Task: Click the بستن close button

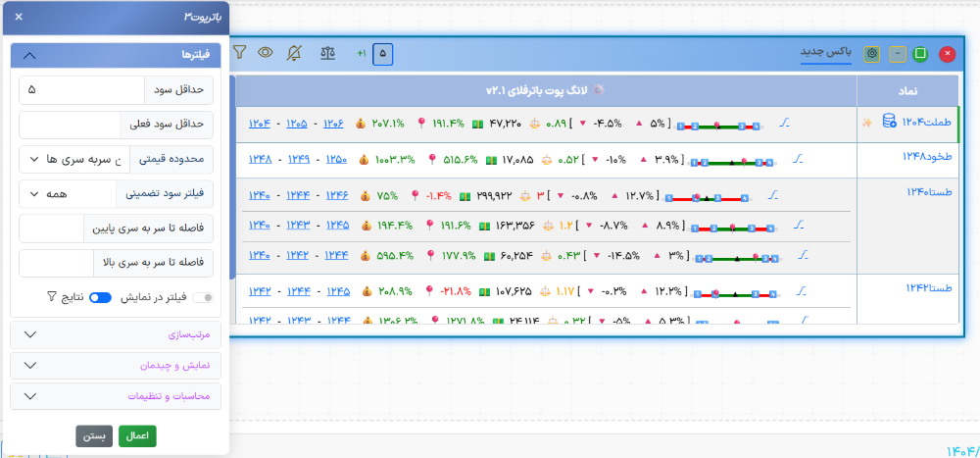Action: pos(94,436)
